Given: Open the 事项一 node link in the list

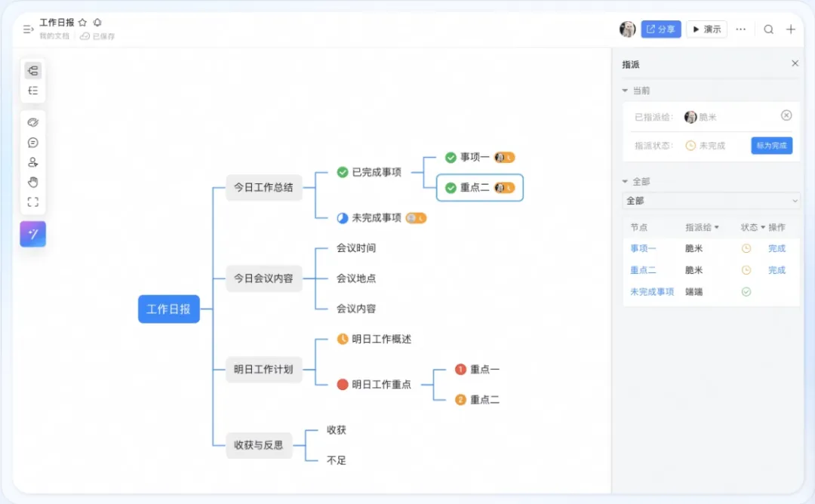Looking at the screenshot, I should [643, 248].
